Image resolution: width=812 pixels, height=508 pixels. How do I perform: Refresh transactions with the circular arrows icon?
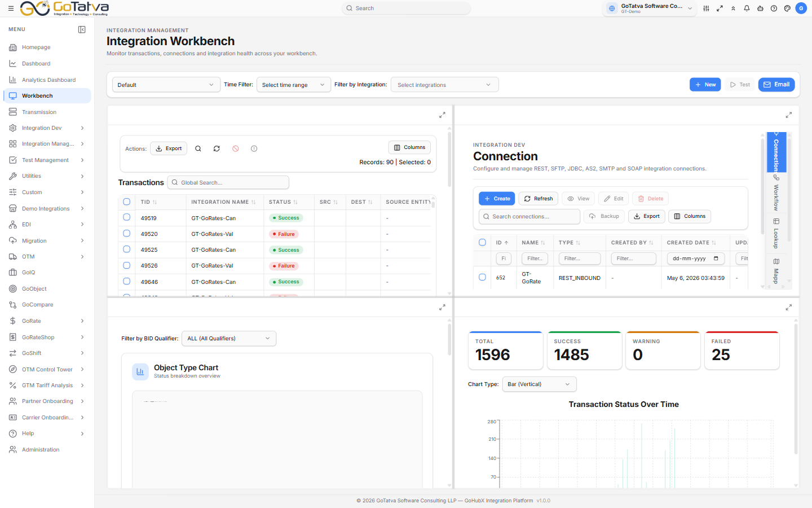pos(217,149)
